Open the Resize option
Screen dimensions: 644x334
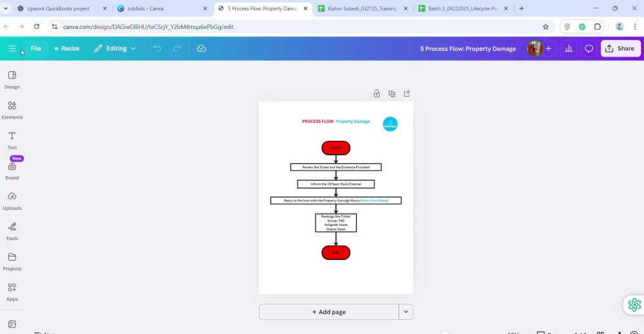point(66,48)
